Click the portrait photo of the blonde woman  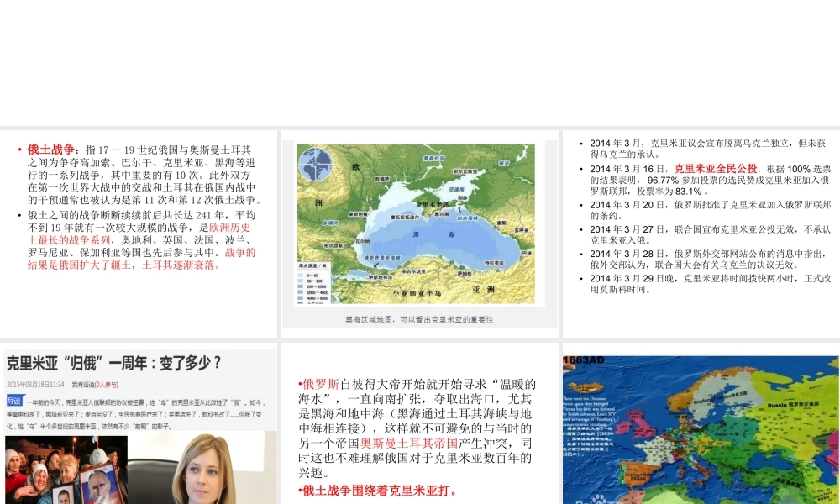pos(202,466)
